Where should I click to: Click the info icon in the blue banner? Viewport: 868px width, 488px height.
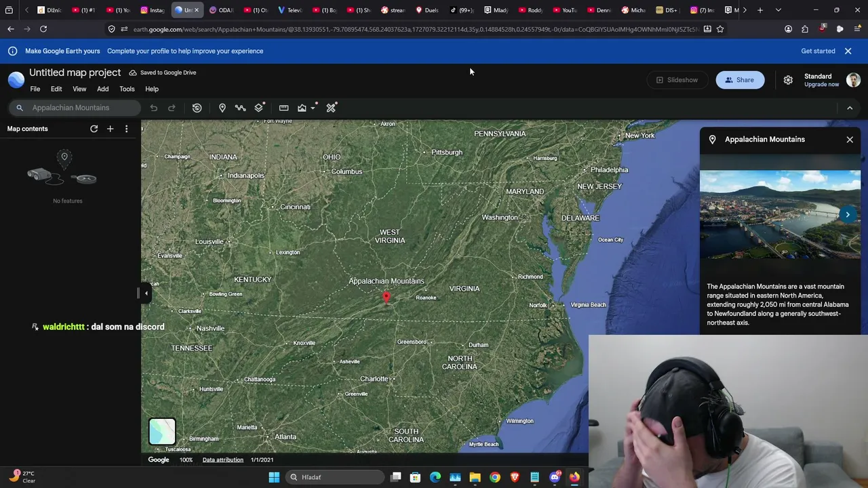(12, 51)
